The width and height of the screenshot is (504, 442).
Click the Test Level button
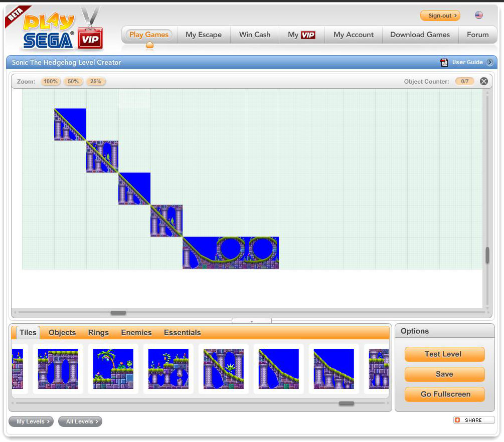(x=444, y=354)
